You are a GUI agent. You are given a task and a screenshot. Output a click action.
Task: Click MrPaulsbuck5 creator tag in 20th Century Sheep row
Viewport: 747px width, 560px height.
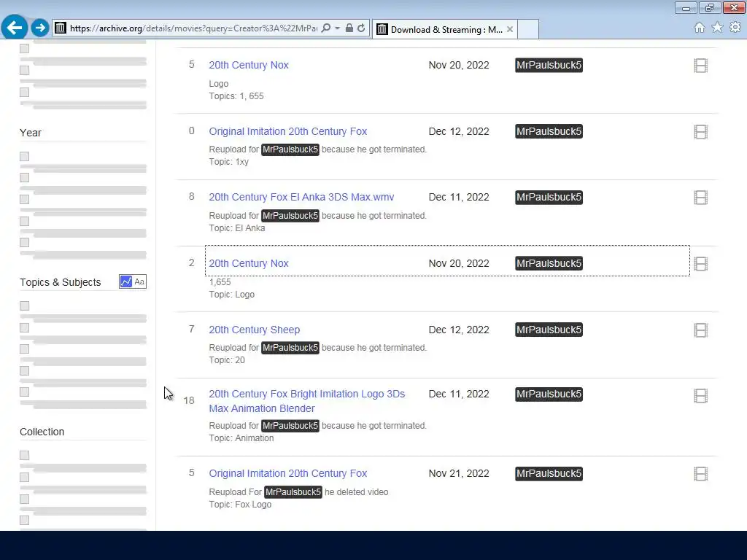[549, 330]
